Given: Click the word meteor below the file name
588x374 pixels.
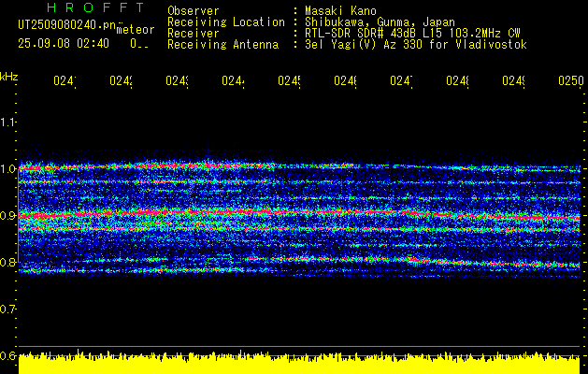Looking at the screenshot, I should [135, 30].
